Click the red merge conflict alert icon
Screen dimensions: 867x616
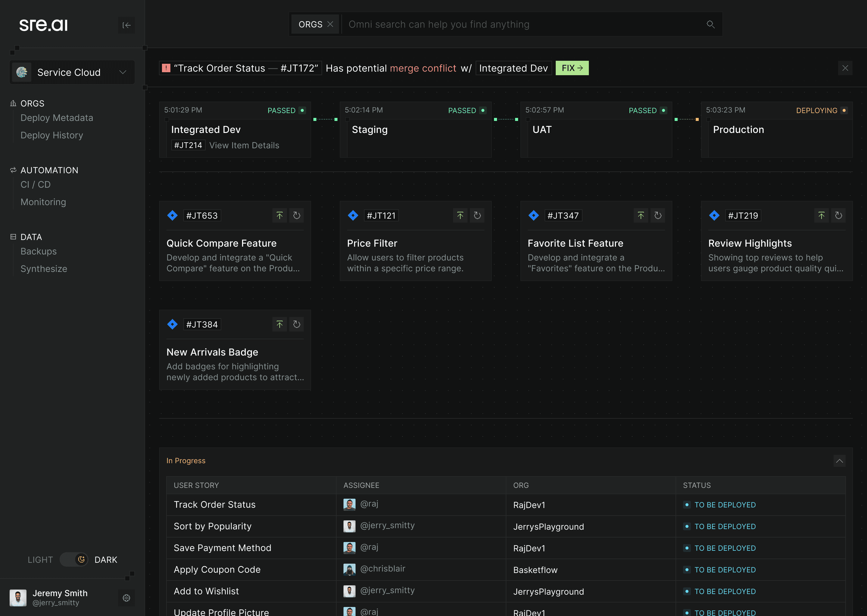pyautogui.click(x=166, y=68)
